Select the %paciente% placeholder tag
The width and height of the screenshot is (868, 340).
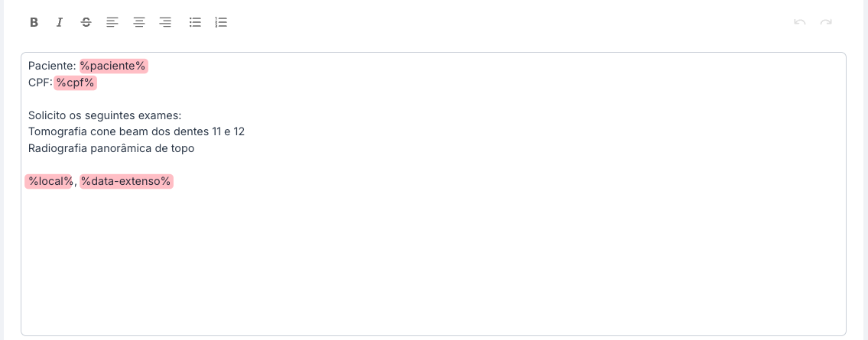click(113, 66)
